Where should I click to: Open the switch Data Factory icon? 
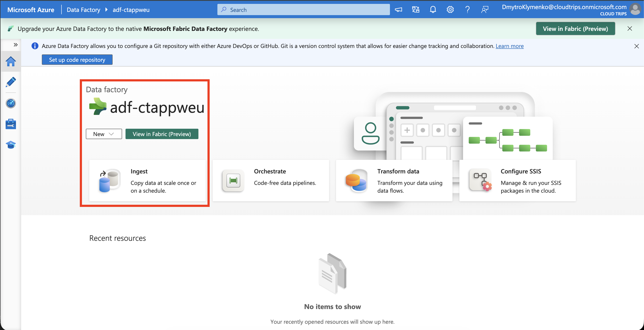tap(416, 10)
